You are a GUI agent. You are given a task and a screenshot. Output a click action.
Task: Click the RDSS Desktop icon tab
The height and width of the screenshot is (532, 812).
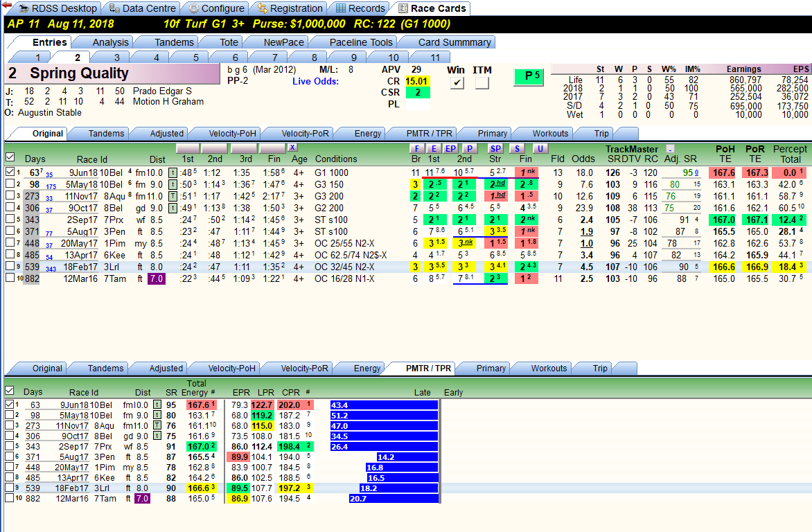click(57, 8)
